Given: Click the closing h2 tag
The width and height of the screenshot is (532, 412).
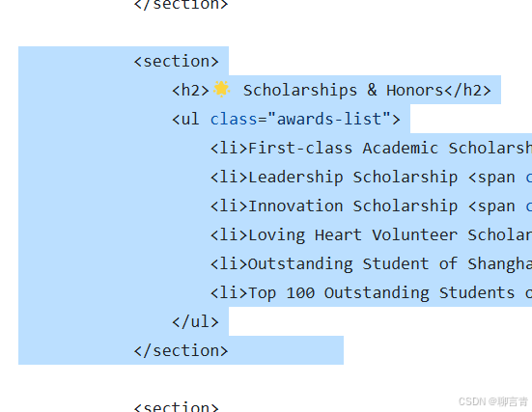Looking at the screenshot, I should coord(468,90).
